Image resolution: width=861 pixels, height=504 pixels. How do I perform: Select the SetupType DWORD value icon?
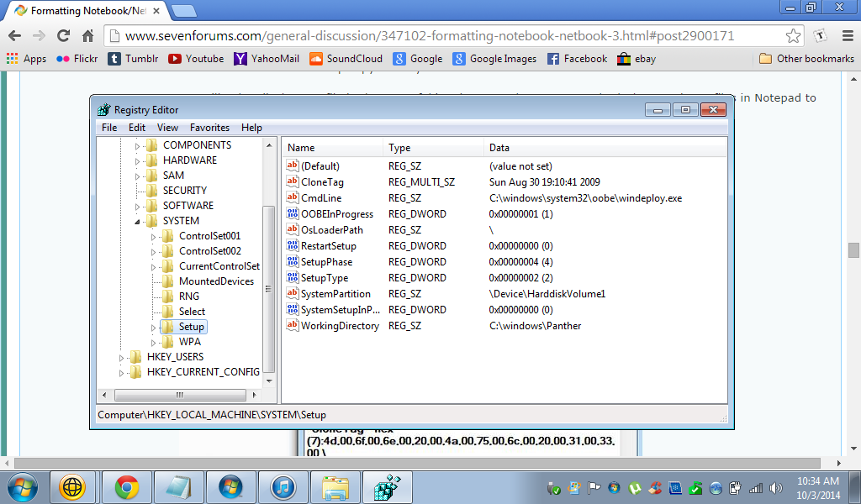coord(292,277)
